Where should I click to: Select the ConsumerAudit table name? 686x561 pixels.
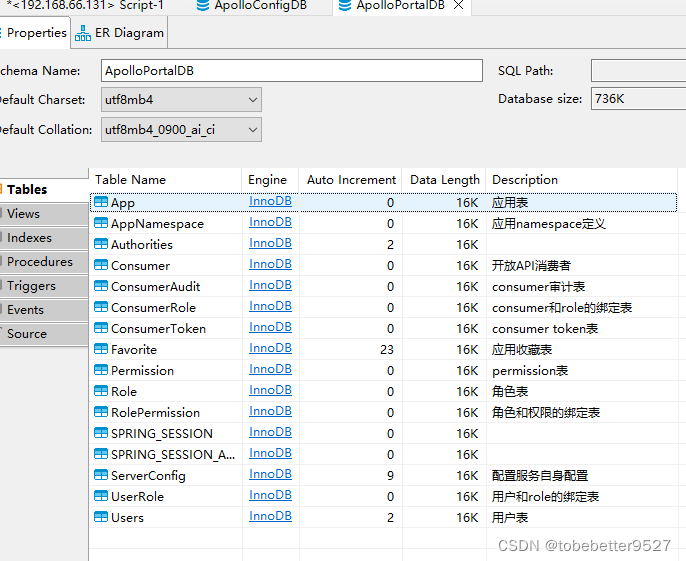click(155, 287)
